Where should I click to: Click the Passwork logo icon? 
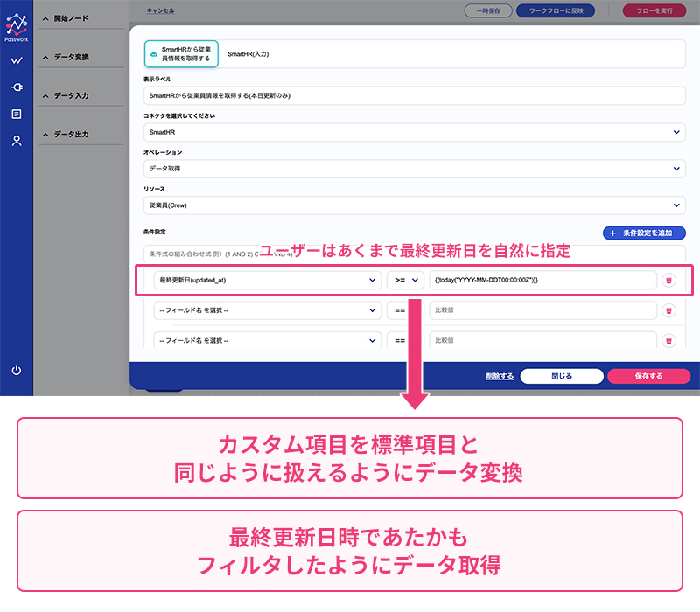point(17,27)
